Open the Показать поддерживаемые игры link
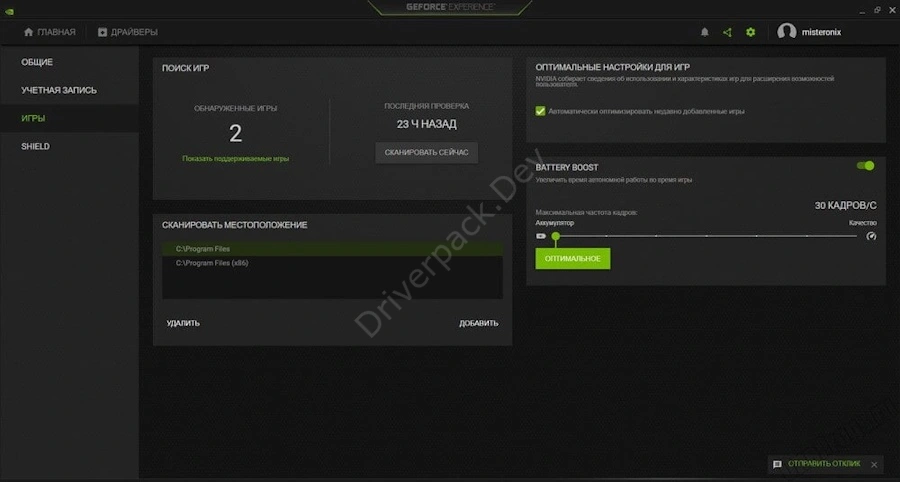Image resolution: width=900 pixels, height=482 pixels. (x=235, y=158)
